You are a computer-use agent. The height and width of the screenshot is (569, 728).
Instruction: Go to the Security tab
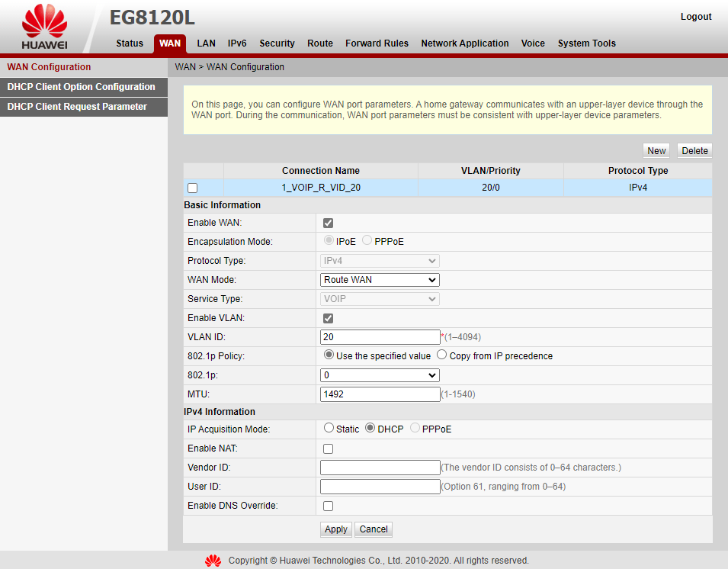(x=277, y=43)
